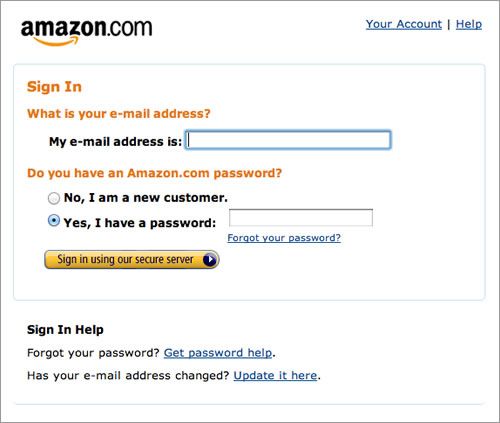The width and height of the screenshot is (500, 423).
Task: Select the new customer radio button
Action: pyautogui.click(x=54, y=198)
